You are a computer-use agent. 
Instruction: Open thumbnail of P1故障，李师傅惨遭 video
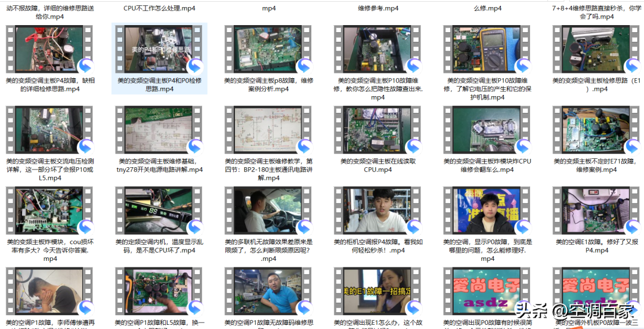[x=49, y=291]
